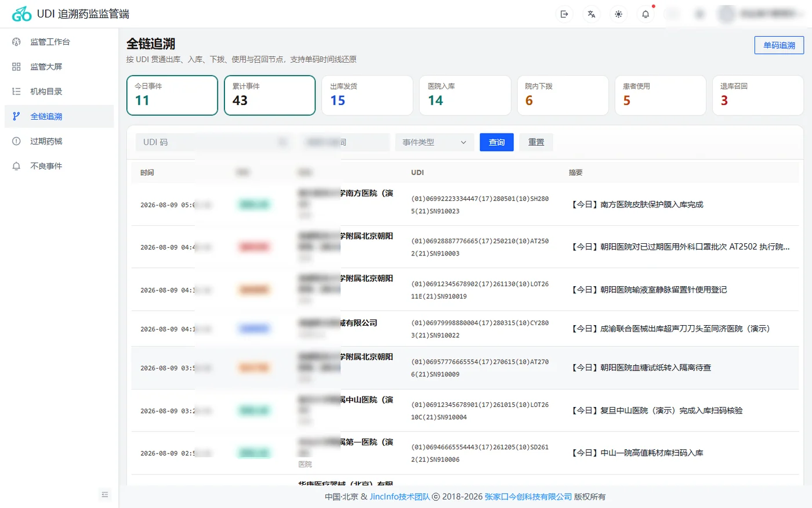
Task: Click the UDI column header
Action: (x=418, y=172)
